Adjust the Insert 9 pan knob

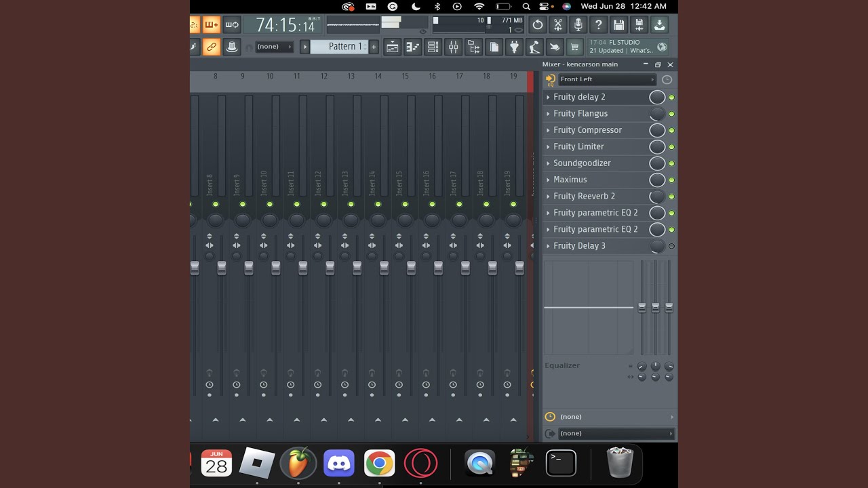pyautogui.click(x=242, y=220)
